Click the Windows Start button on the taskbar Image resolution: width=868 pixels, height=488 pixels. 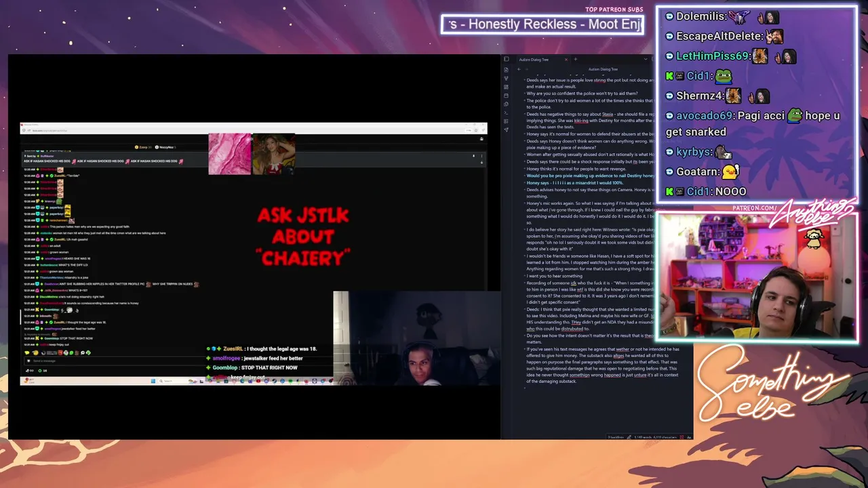click(153, 381)
